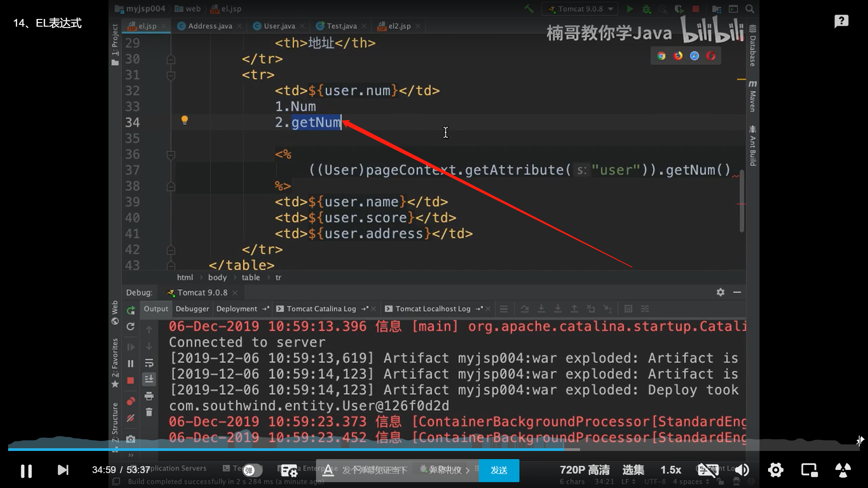868x488 pixels.
Task: Open player settings gear
Action: (x=775, y=470)
